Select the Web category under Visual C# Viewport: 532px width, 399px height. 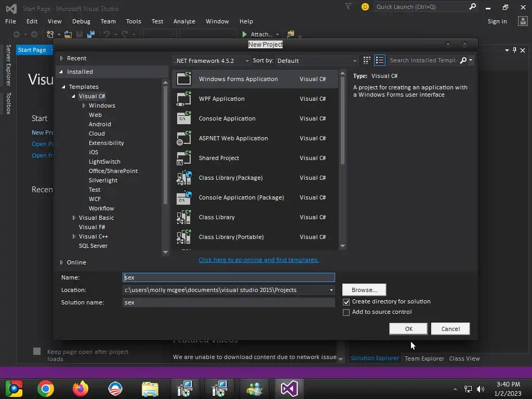[96, 115]
